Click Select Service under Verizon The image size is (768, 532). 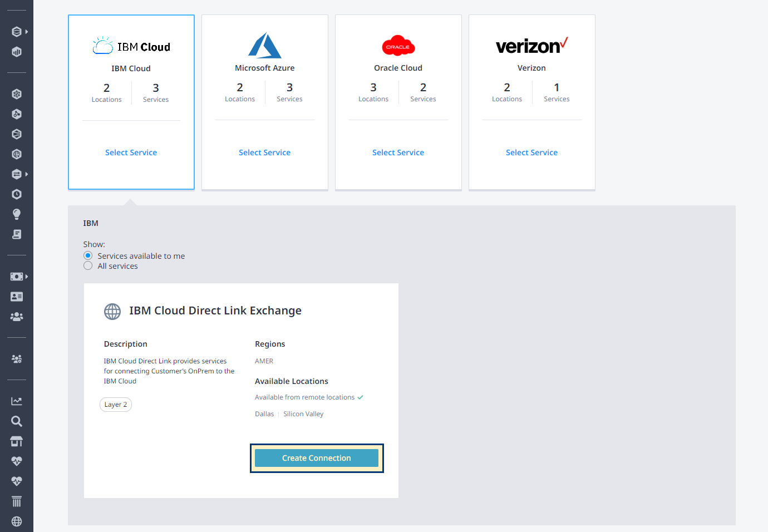(531, 152)
